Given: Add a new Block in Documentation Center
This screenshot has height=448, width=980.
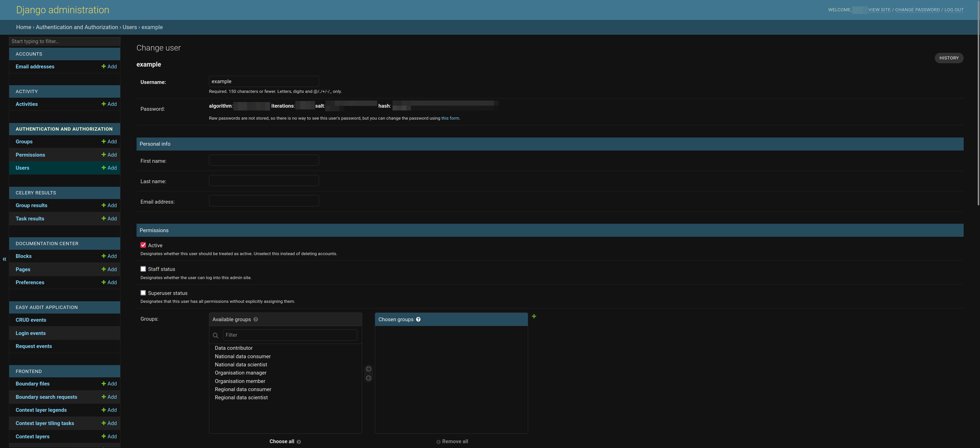Looking at the screenshot, I should (109, 256).
